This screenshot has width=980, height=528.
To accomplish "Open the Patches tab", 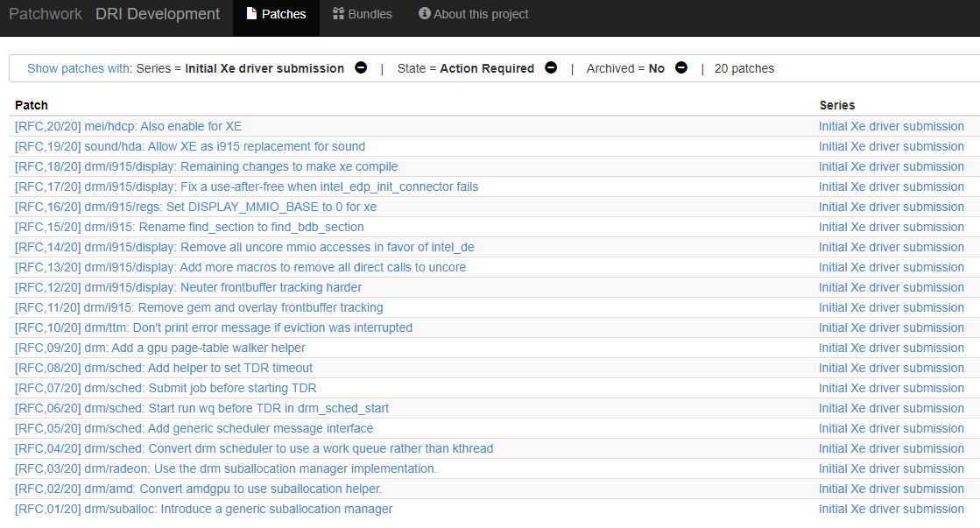I will [x=276, y=14].
